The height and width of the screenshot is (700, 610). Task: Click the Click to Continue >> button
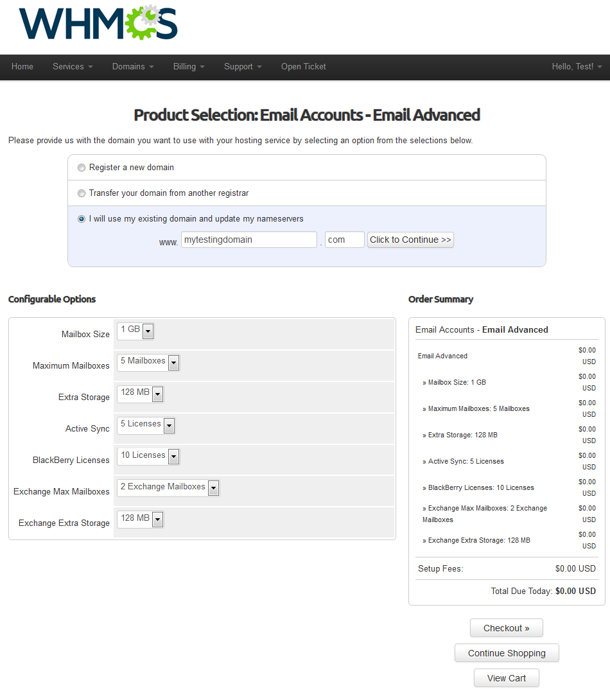410,240
